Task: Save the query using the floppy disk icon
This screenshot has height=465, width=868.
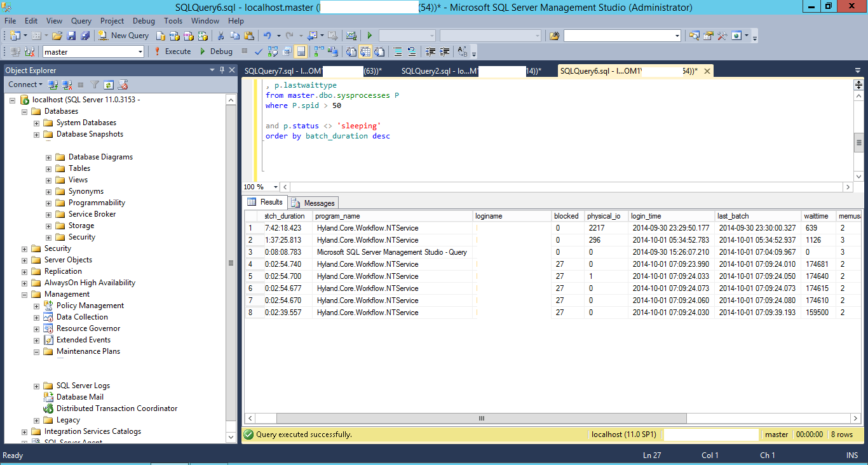Action: coord(71,36)
